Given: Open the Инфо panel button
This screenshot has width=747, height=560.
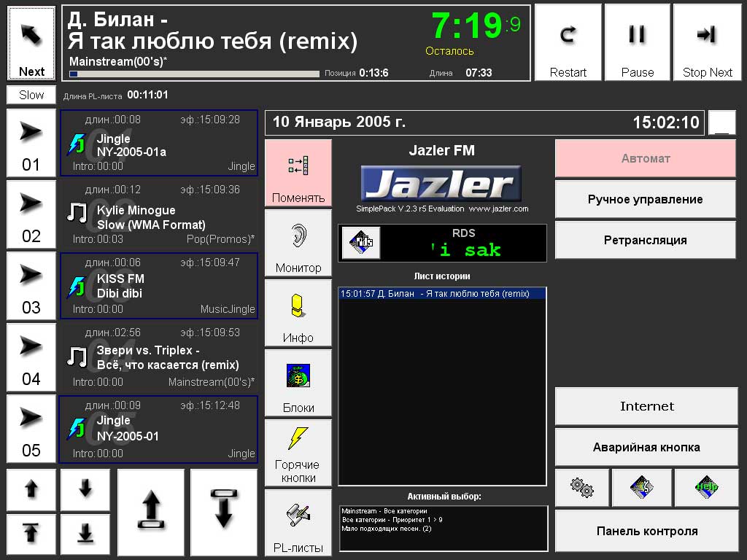Looking at the screenshot, I should (298, 313).
